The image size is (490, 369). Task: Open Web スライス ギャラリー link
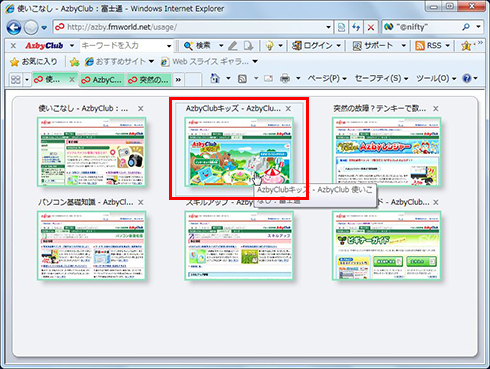209,62
